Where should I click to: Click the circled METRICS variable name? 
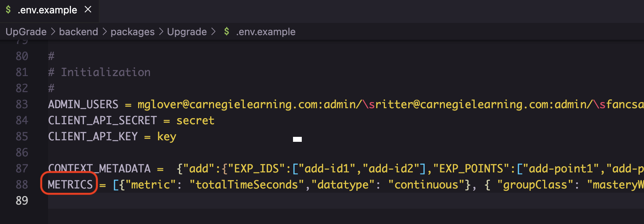point(70,185)
